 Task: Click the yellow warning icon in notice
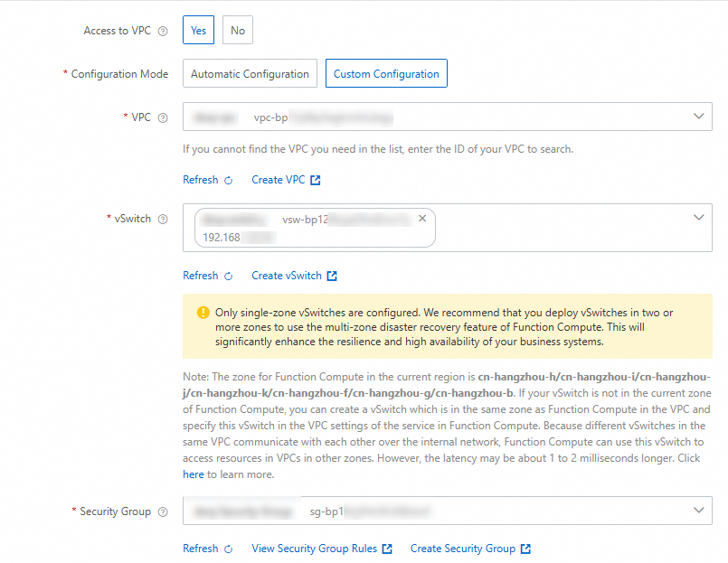(x=203, y=313)
